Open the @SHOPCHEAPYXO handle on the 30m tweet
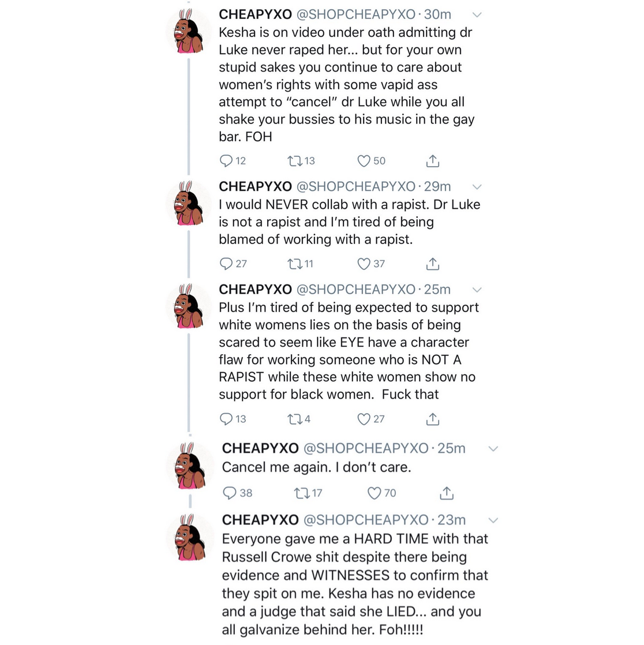 click(x=355, y=14)
